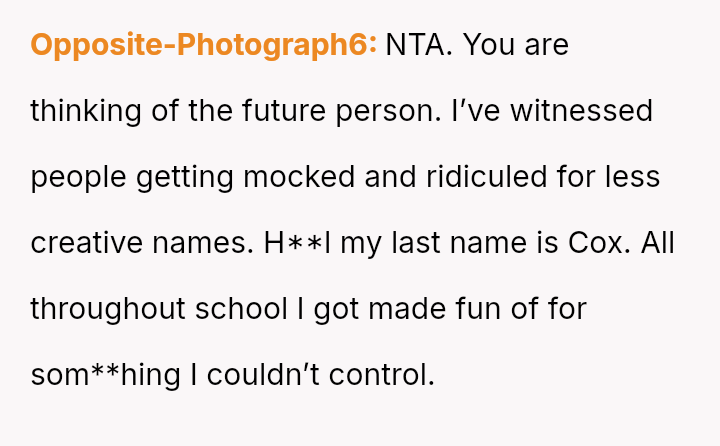
Task: Open the Opposite-Photograph6 user profile link
Action: click(x=203, y=45)
